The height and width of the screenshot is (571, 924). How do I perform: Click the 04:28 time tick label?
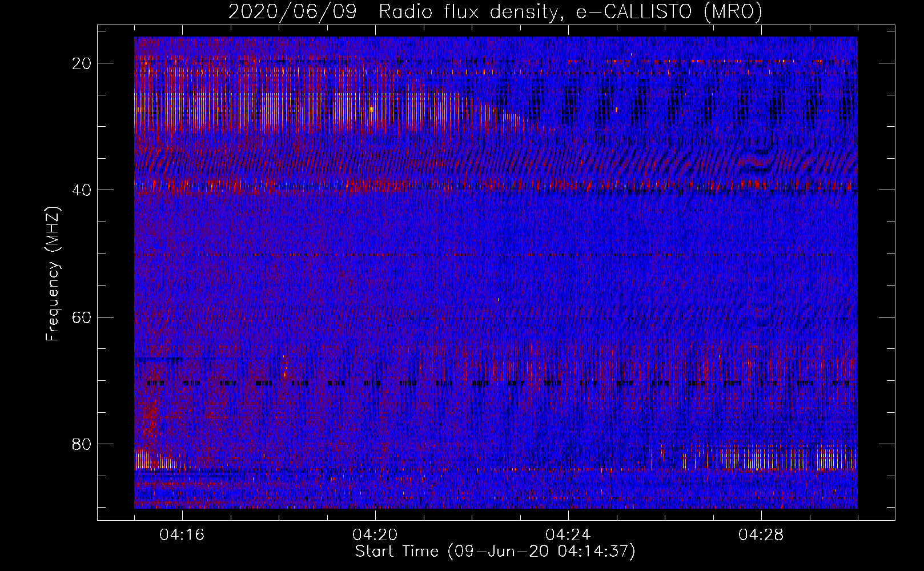point(761,535)
